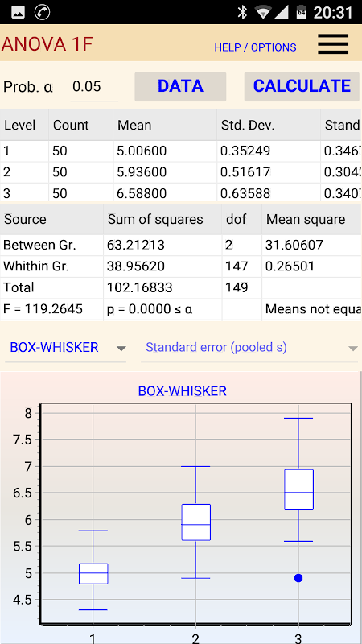Tap the cellular signal icon
Image resolution: width=362 pixels, height=644 pixels.
point(281,12)
